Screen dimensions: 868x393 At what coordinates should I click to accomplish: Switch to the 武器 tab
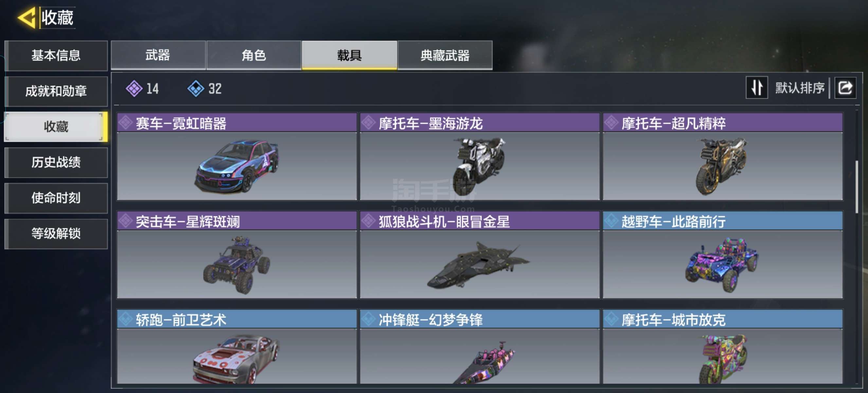[158, 55]
